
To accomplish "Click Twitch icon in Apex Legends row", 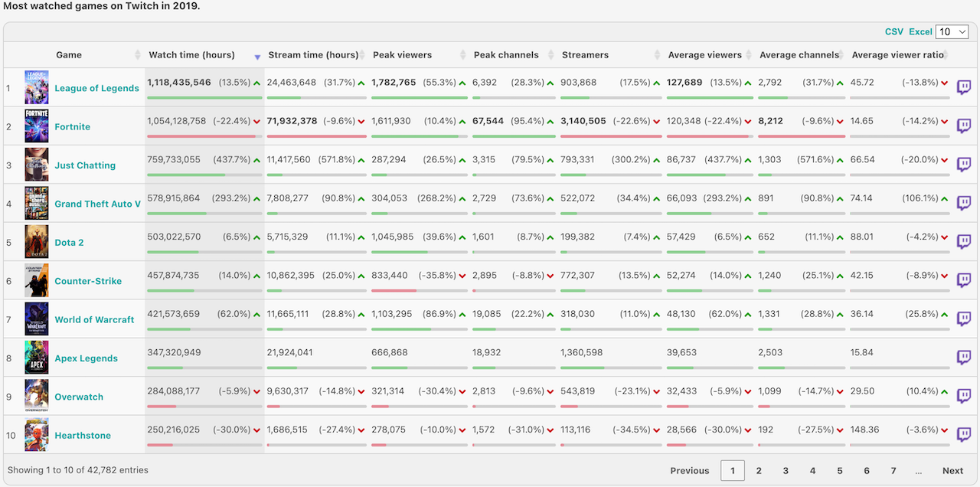I will (x=964, y=358).
